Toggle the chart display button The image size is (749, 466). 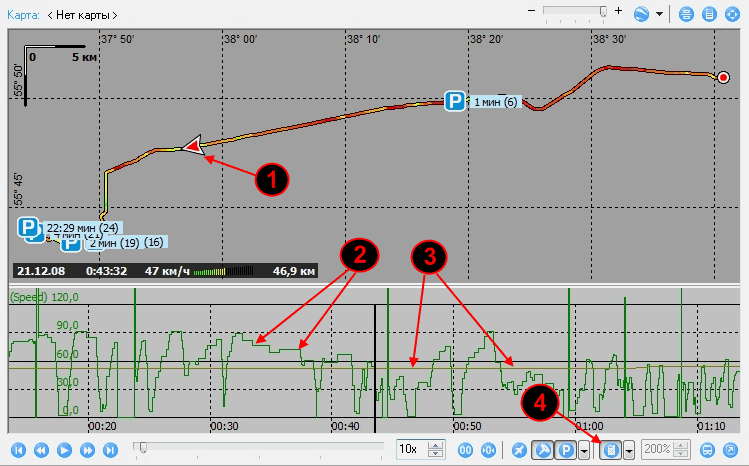pyautogui.click(x=609, y=450)
